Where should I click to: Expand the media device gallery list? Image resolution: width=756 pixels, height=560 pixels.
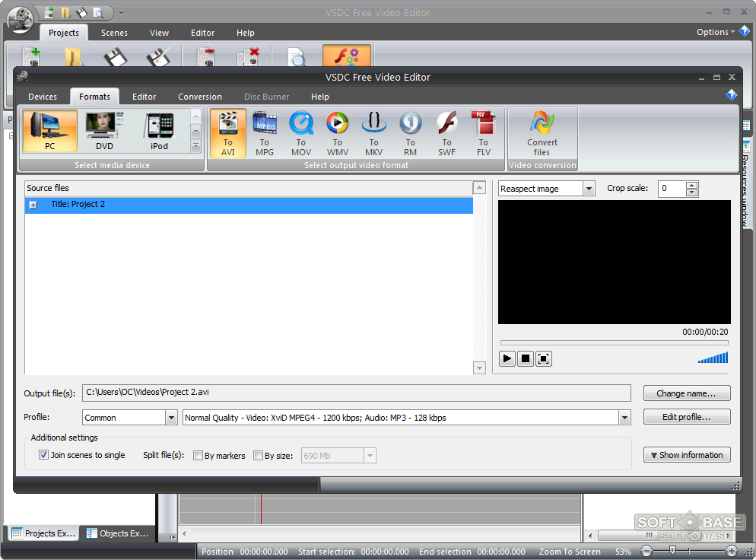(x=195, y=145)
